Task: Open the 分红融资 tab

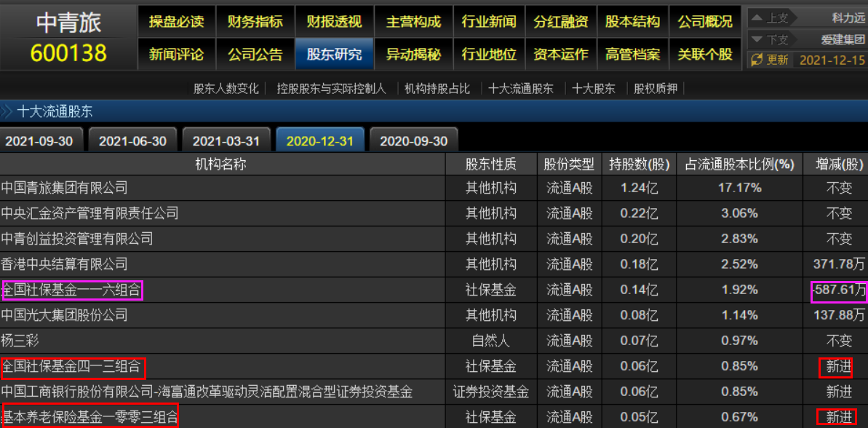Action: (561, 22)
